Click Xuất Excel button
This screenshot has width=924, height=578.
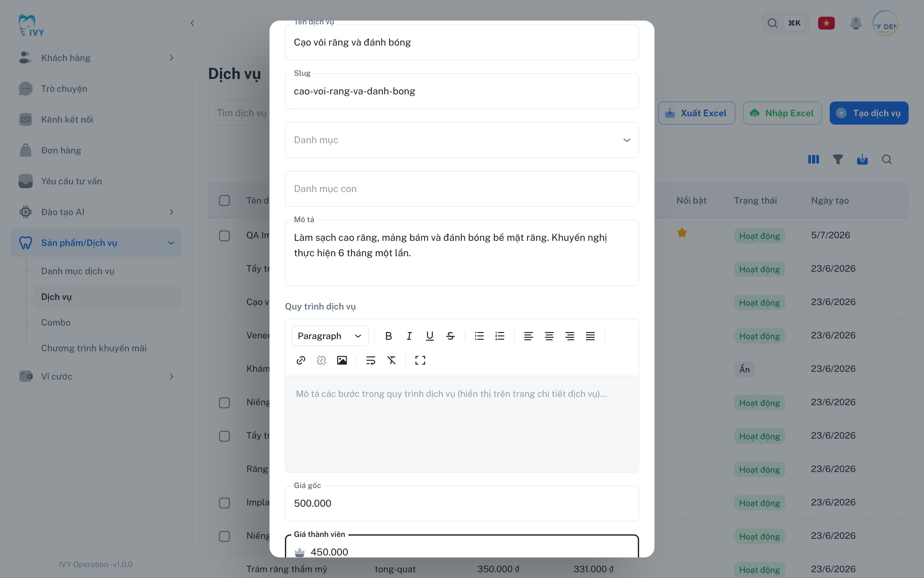point(697,113)
